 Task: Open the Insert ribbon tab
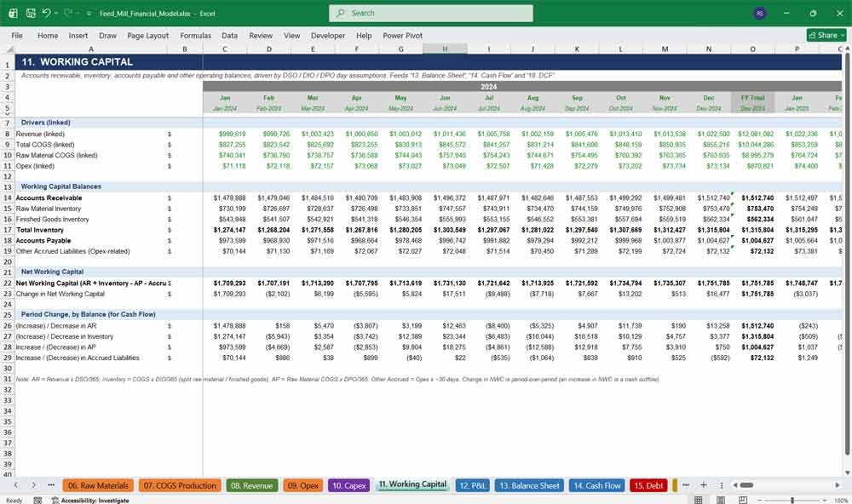point(78,35)
